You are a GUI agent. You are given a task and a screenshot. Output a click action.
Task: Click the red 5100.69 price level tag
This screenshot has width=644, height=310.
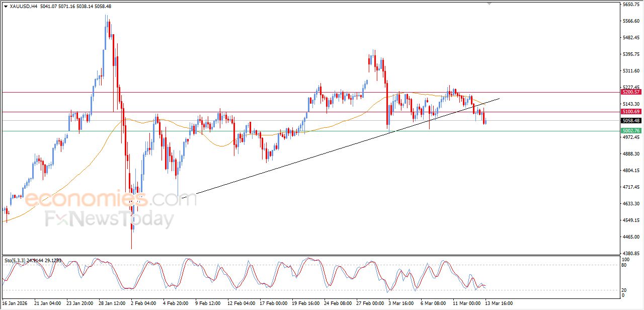[631, 112]
